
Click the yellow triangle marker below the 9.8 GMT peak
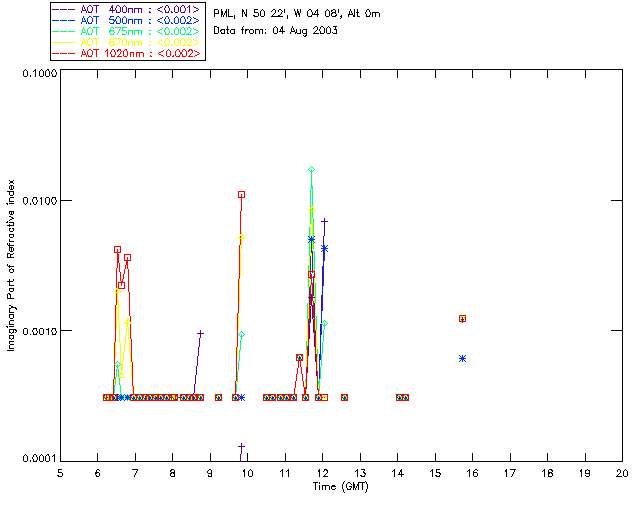242,236
